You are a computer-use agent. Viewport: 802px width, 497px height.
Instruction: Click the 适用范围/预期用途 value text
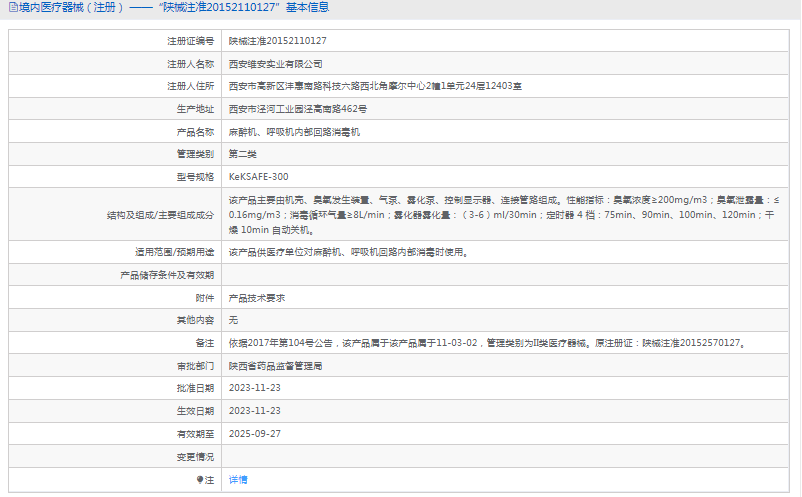(348, 252)
